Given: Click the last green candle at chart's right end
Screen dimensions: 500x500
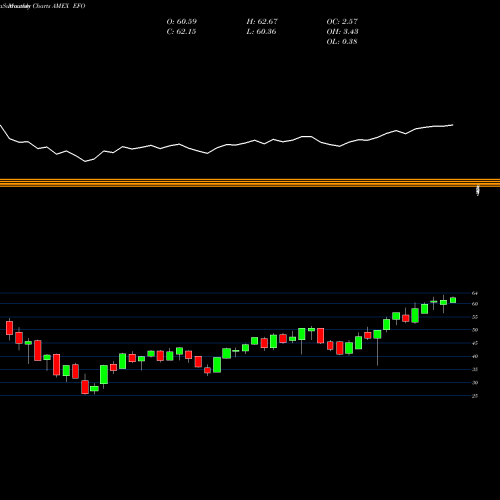Looking at the screenshot, I should [453, 300].
